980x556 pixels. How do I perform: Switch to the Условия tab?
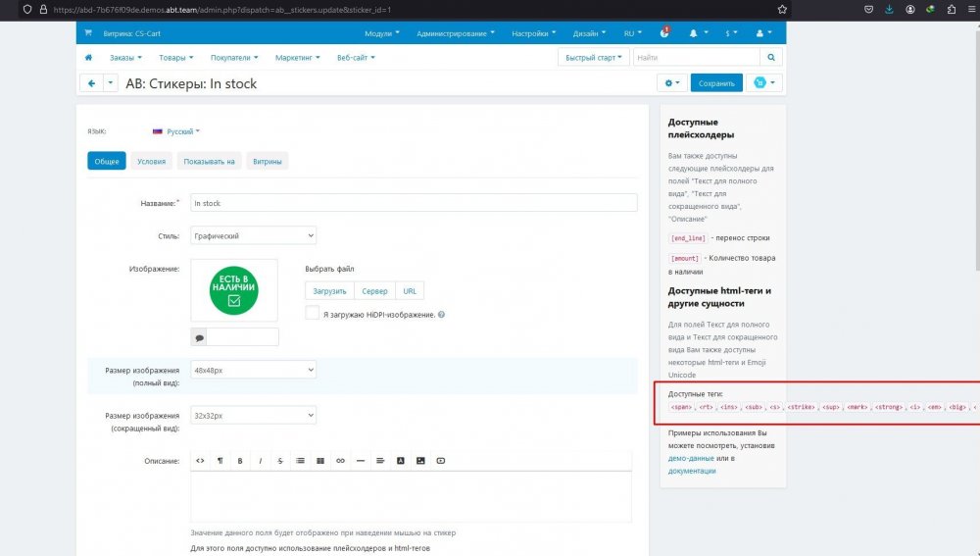tap(151, 161)
